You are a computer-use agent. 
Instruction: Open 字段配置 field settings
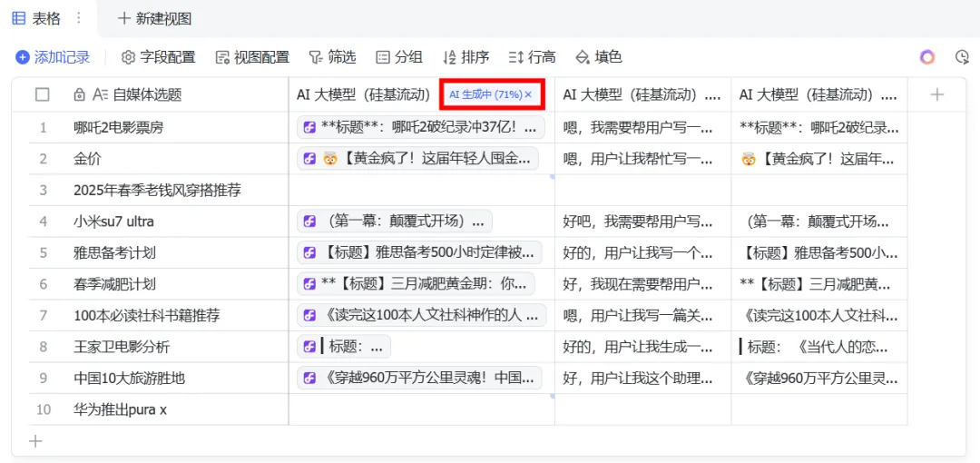[158, 57]
